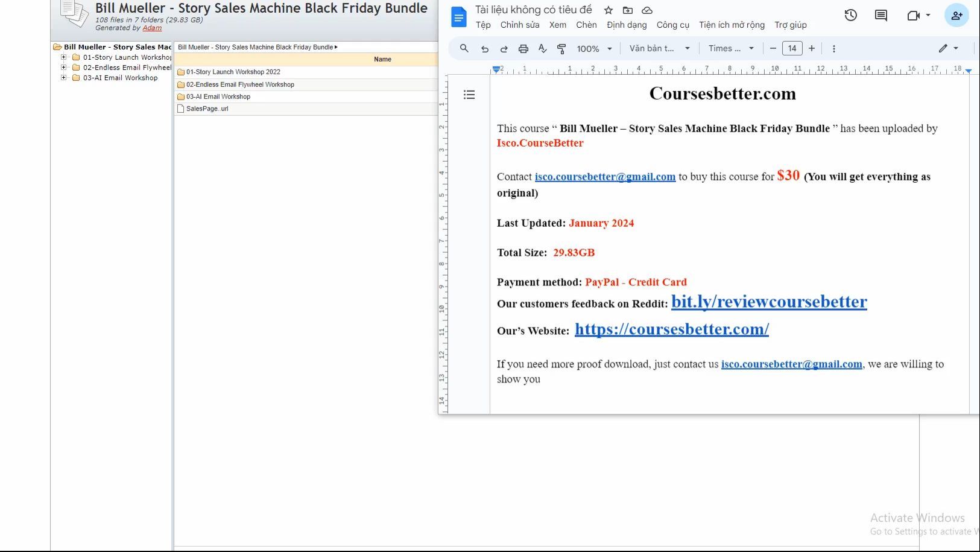This screenshot has height=552, width=980.
Task: Open the Xem menu
Action: point(558,25)
